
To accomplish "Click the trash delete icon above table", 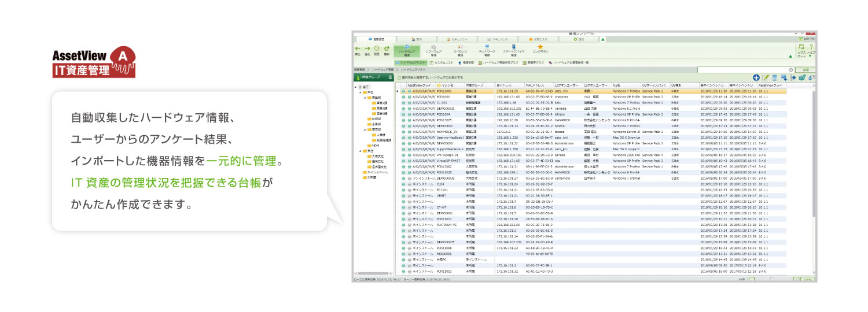I will pyautogui.click(x=775, y=77).
